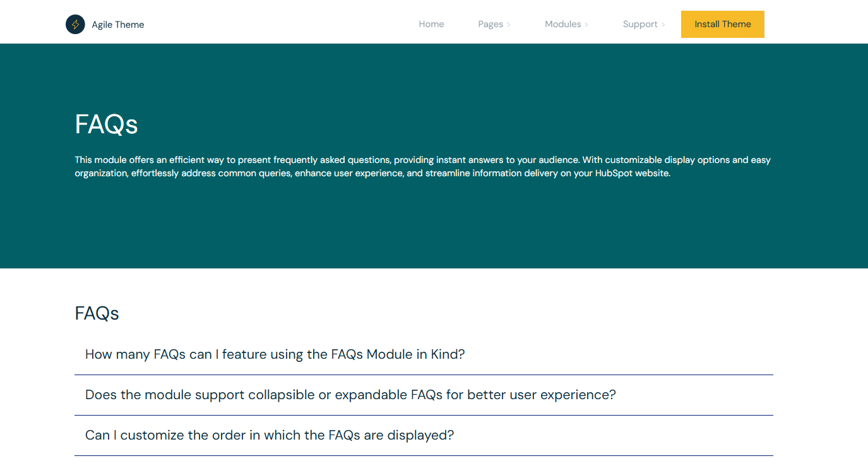Viewport: 868px width, 468px height.
Task: Click the chevron next to Pages
Action: [509, 25]
